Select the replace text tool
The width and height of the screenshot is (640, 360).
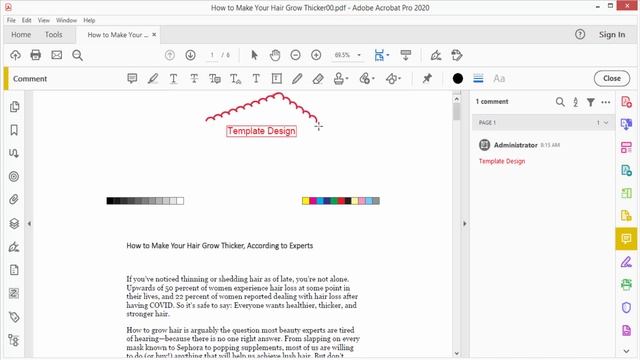[215, 78]
